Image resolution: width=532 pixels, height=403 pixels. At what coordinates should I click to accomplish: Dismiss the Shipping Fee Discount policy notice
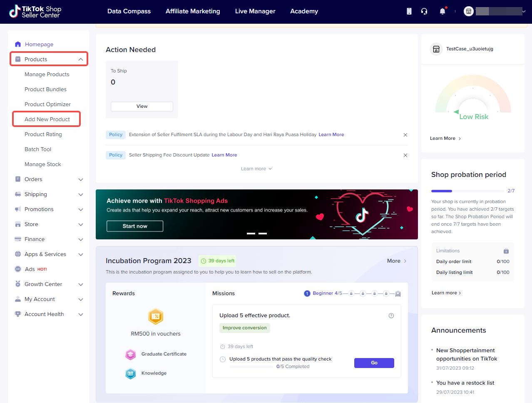[405, 155]
